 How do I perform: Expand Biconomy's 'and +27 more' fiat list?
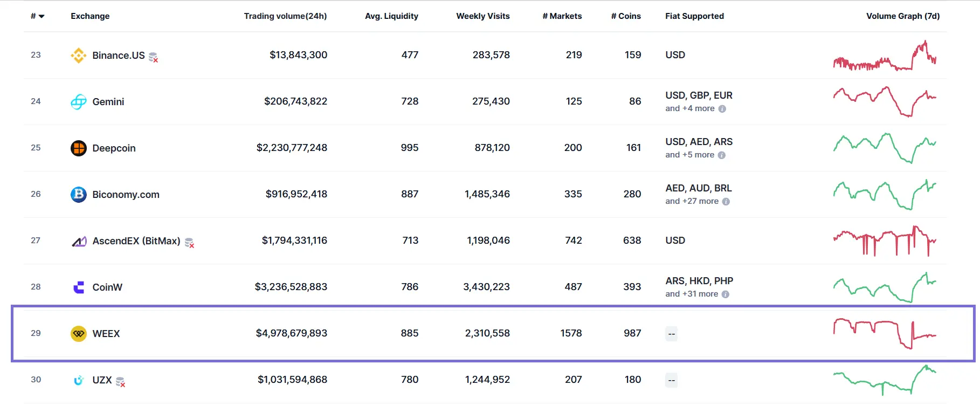tap(692, 201)
